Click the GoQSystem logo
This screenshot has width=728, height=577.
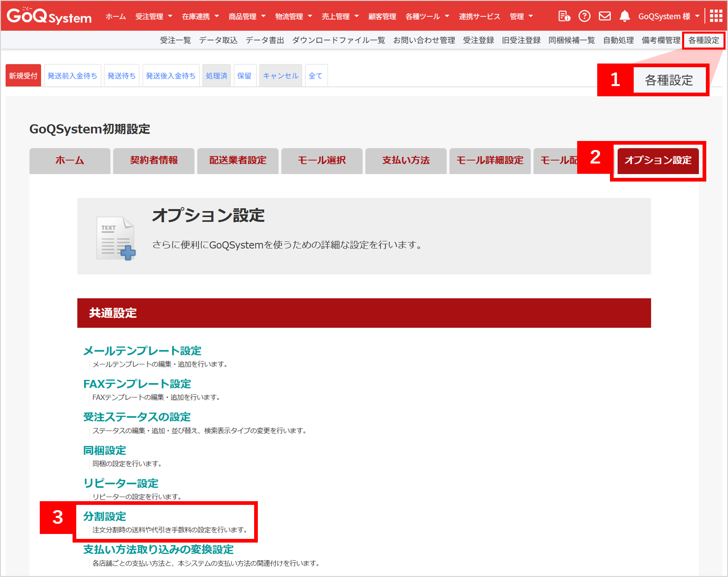[49, 16]
